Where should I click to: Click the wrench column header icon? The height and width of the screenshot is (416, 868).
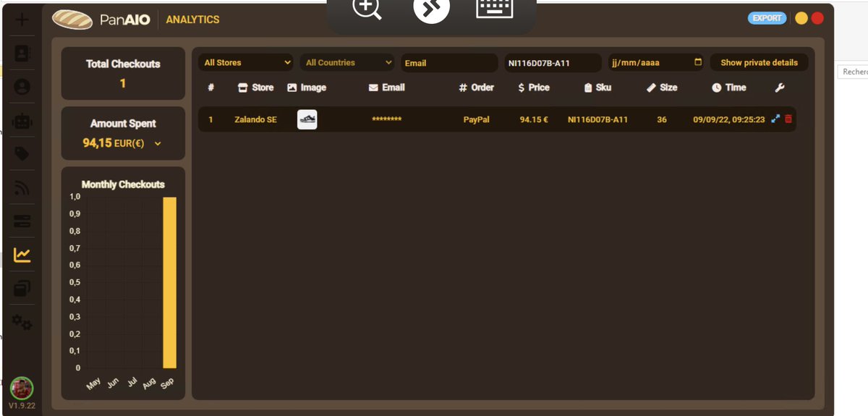pyautogui.click(x=780, y=88)
